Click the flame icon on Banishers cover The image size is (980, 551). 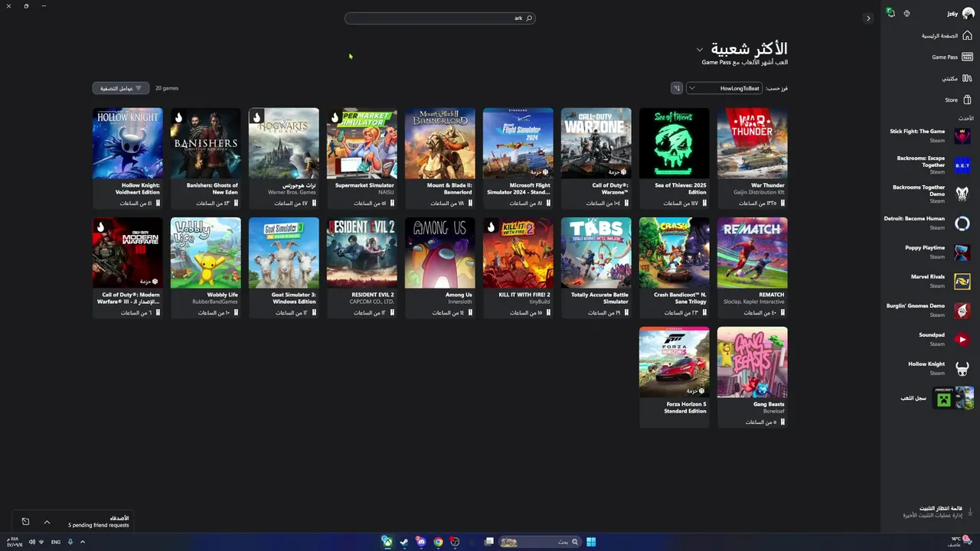pyautogui.click(x=178, y=117)
